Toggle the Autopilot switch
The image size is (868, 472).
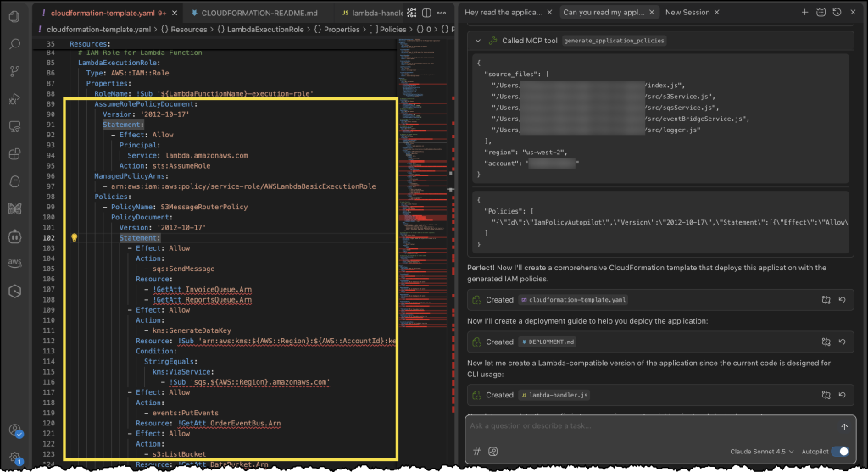point(839,452)
